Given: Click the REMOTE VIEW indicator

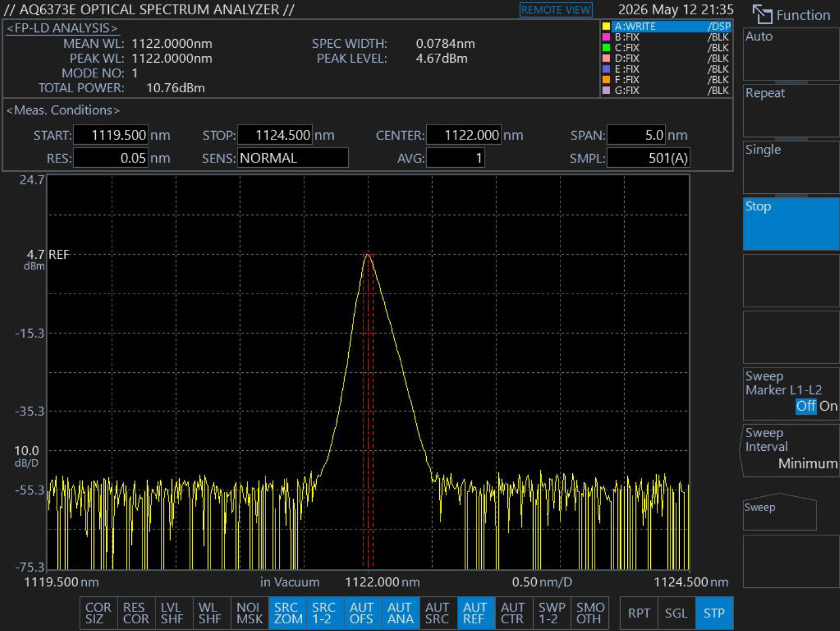Looking at the screenshot, I should (x=556, y=10).
